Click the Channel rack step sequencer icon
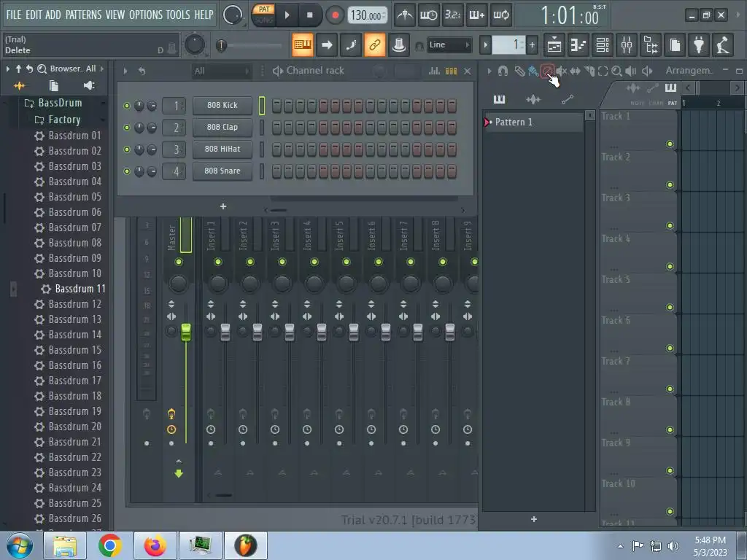This screenshot has height=560, width=747. click(x=451, y=71)
